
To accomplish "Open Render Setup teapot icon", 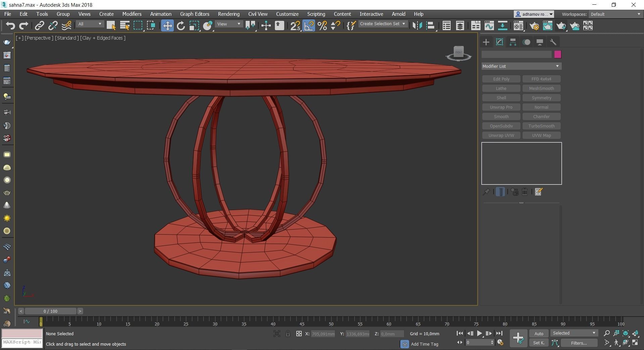I will pos(534,26).
